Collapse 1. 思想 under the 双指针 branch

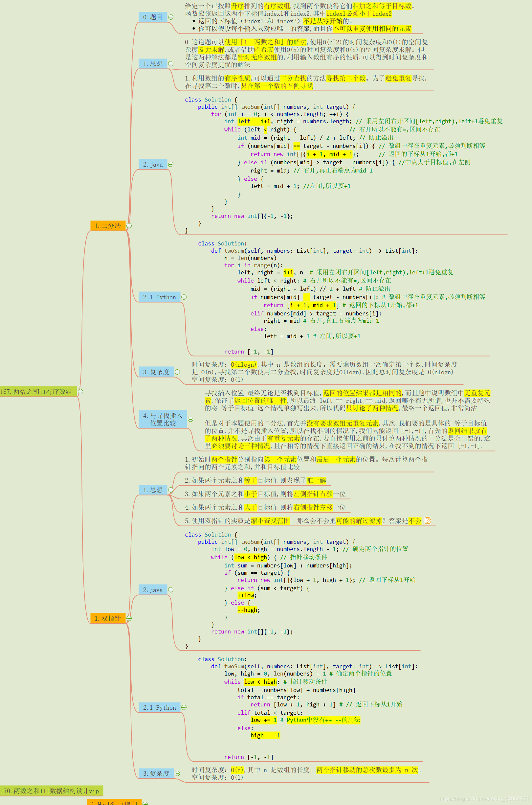pyautogui.click(x=171, y=490)
